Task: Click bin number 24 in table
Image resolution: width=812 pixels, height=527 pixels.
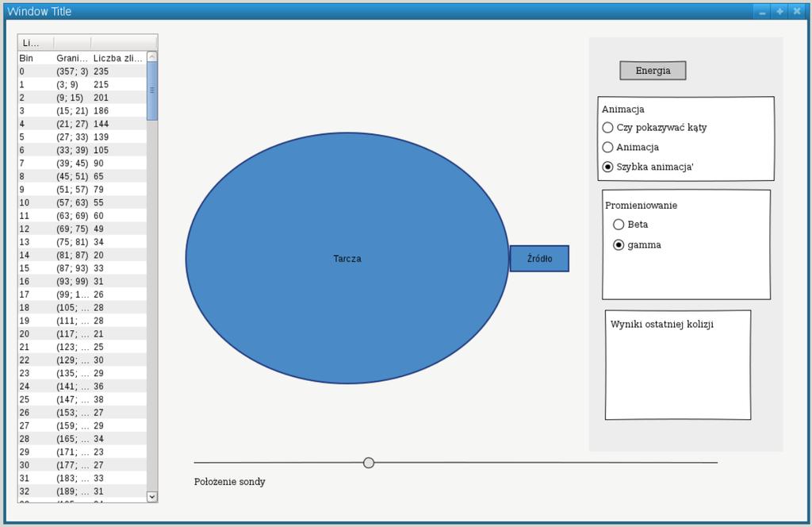Action: [25, 387]
